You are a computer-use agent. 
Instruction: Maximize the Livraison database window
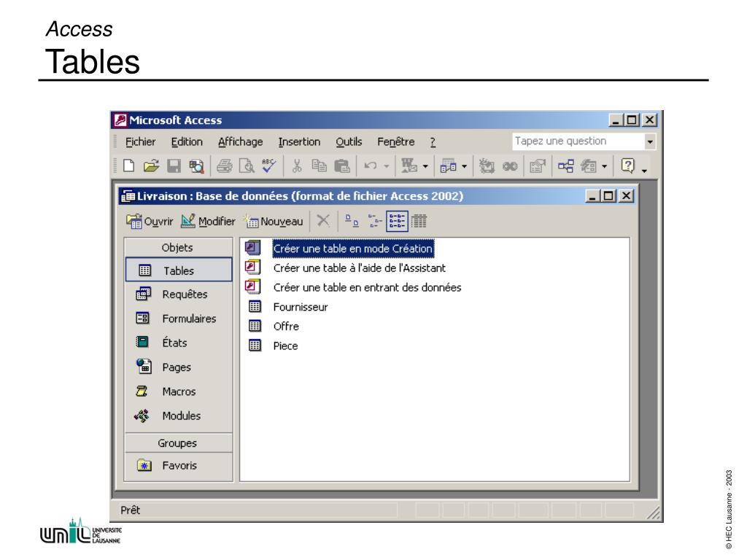point(608,195)
